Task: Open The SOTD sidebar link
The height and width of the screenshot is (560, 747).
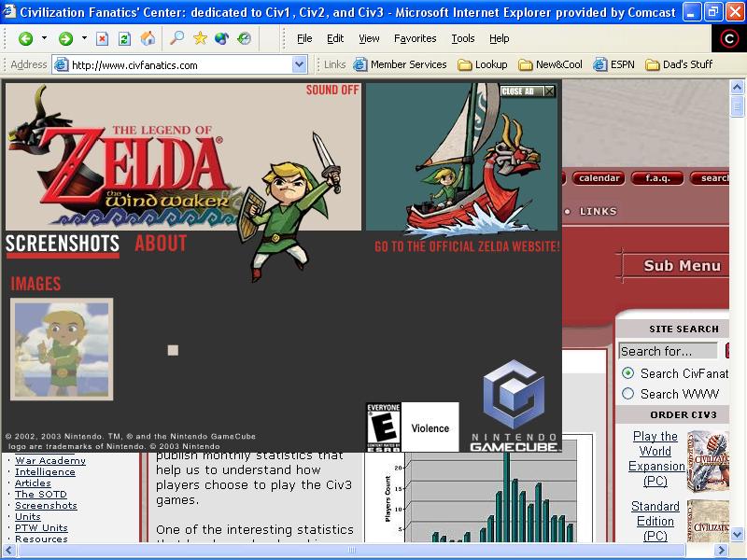Action: click(x=41, y=495)
